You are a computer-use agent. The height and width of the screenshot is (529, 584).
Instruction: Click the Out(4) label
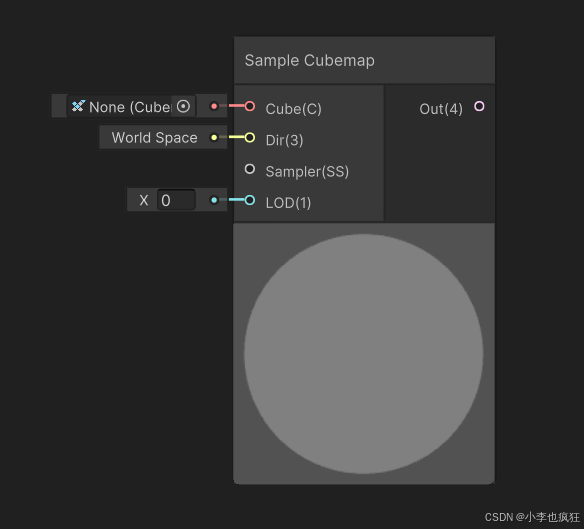[x=441, y=109]
